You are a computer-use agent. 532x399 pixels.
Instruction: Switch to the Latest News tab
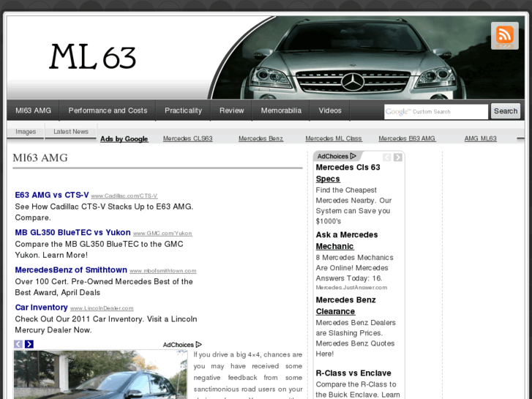click(x=71, y=132)
